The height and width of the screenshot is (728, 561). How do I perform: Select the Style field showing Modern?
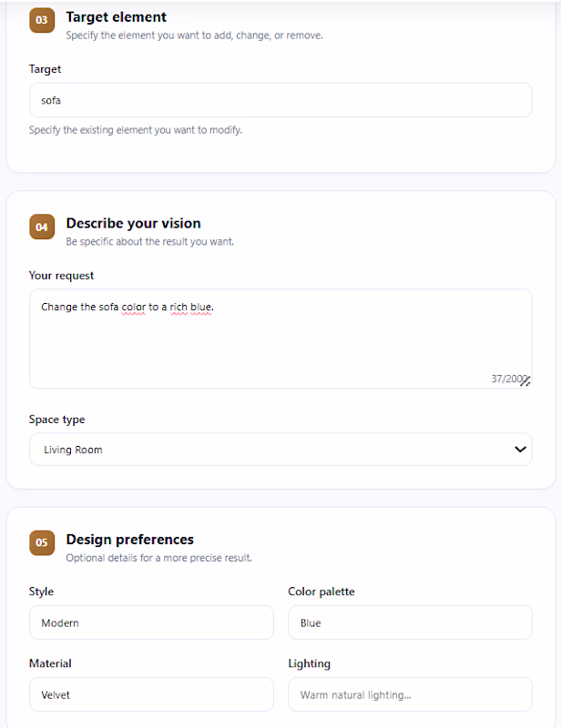151,622
